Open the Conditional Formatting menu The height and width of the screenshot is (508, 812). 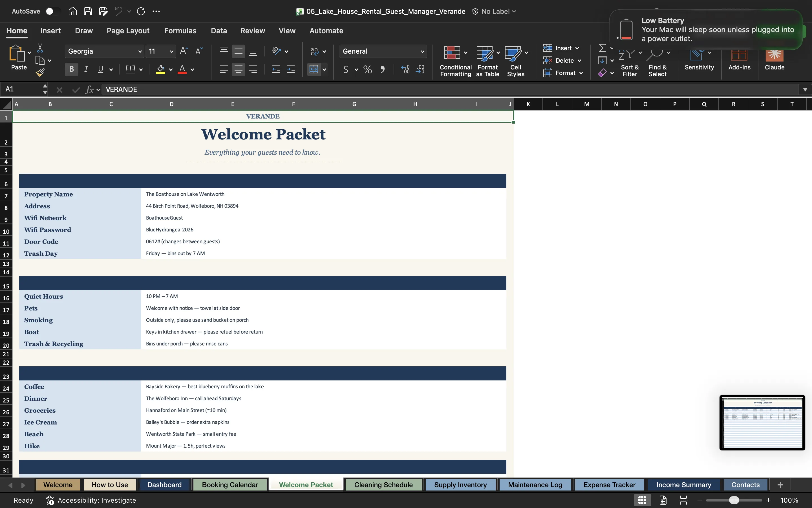(x=455, y=62)
